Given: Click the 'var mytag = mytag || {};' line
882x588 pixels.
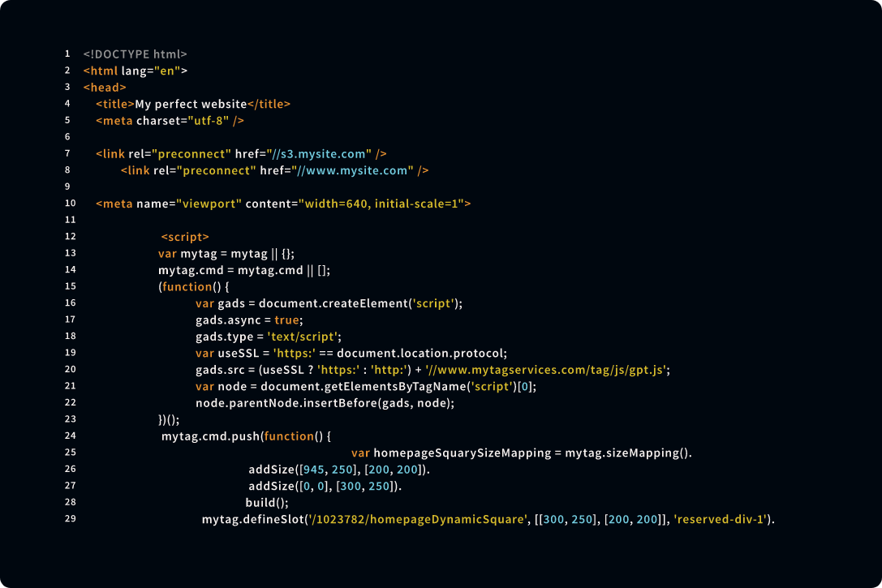Looking at the screenshot, I should [x=226, y=254].
